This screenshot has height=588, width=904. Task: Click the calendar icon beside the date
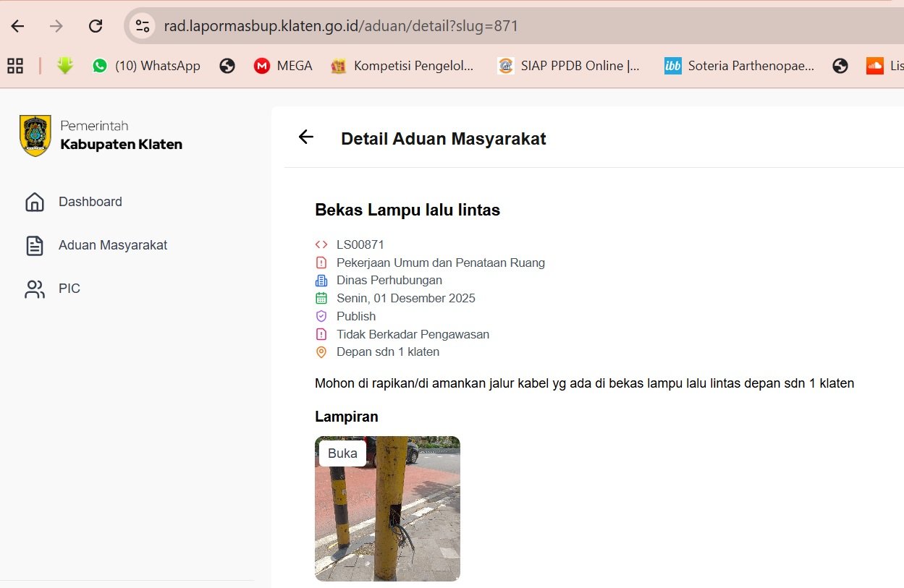321,298
